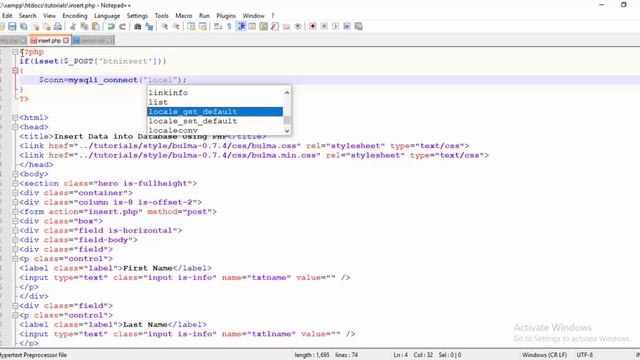Open the Encoding menu

75,16
